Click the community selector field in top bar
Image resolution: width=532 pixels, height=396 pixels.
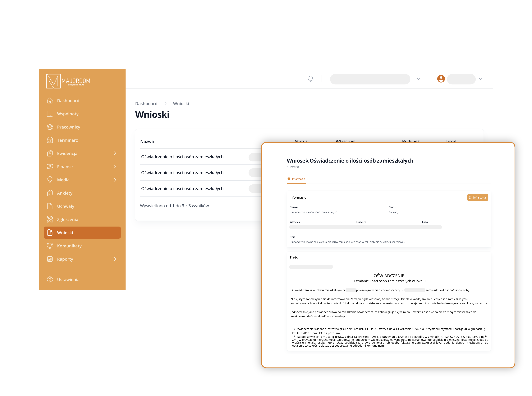coord(370,79)
